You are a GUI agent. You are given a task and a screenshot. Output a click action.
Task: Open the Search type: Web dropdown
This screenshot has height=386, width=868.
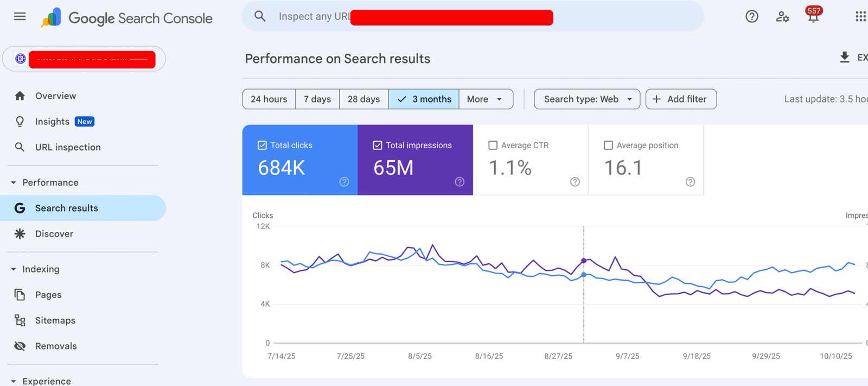587,99
